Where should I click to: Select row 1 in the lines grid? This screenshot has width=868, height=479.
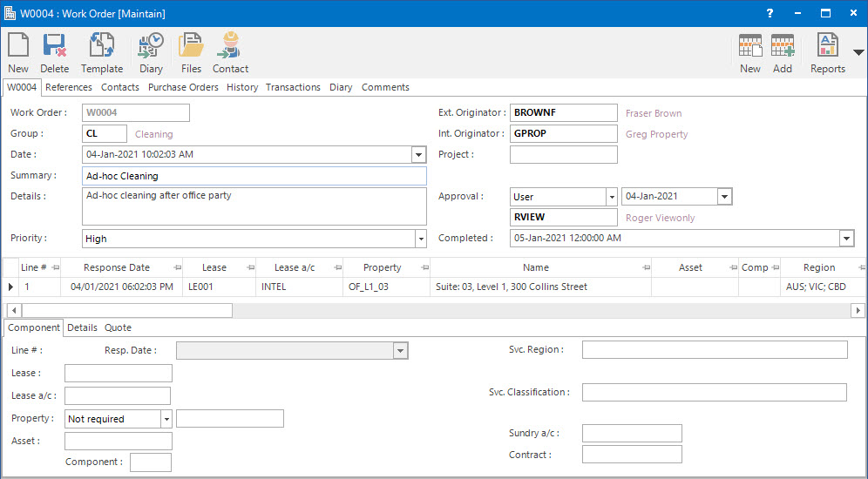tap(26, 287)
